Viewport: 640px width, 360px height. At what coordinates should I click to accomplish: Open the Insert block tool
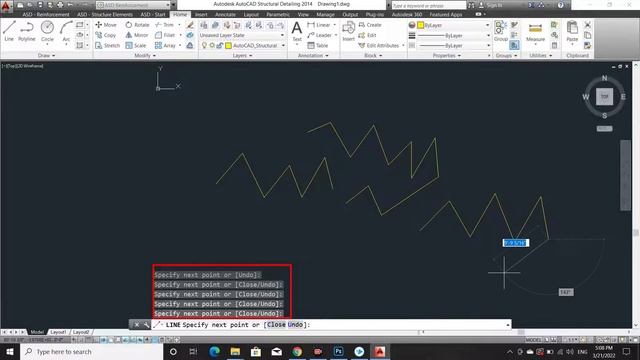tap(348, 31)
